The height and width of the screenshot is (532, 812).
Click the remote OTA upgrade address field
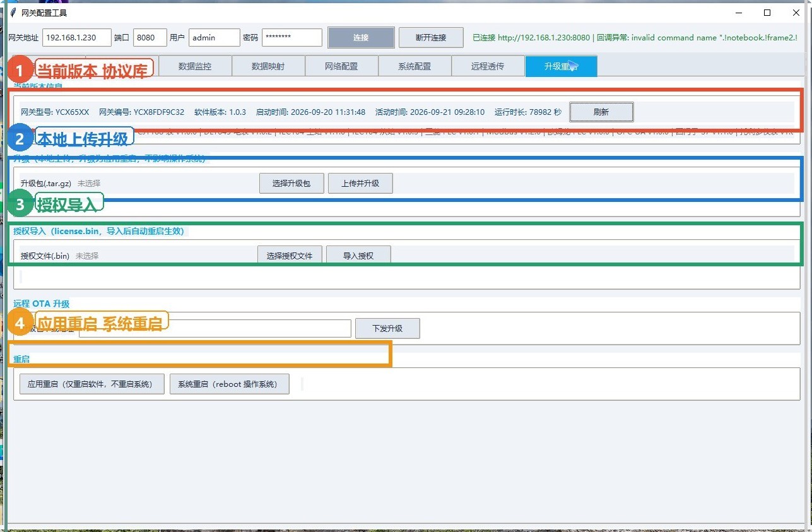[x=215, y=328]
